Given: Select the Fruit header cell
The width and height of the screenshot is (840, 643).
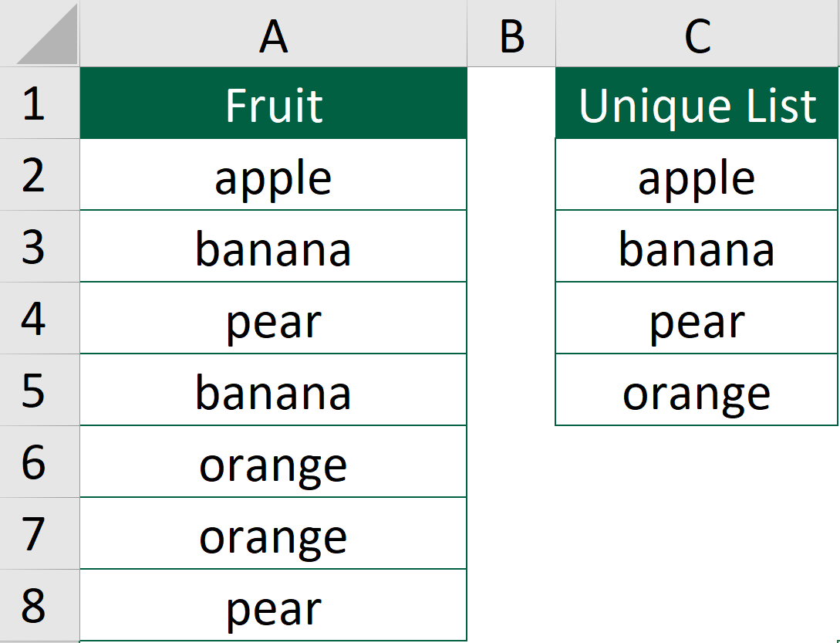Looking at the screenshot, I should pos(273,104).
